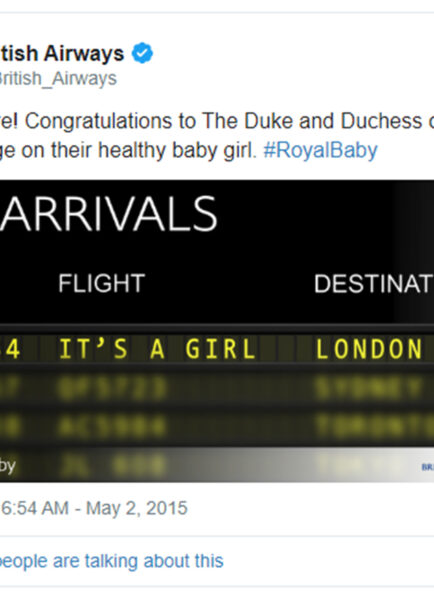This screenshot has height=603, width=434.
Task: Click the IT'S A GIRL board text
Action: coord(157,349)
